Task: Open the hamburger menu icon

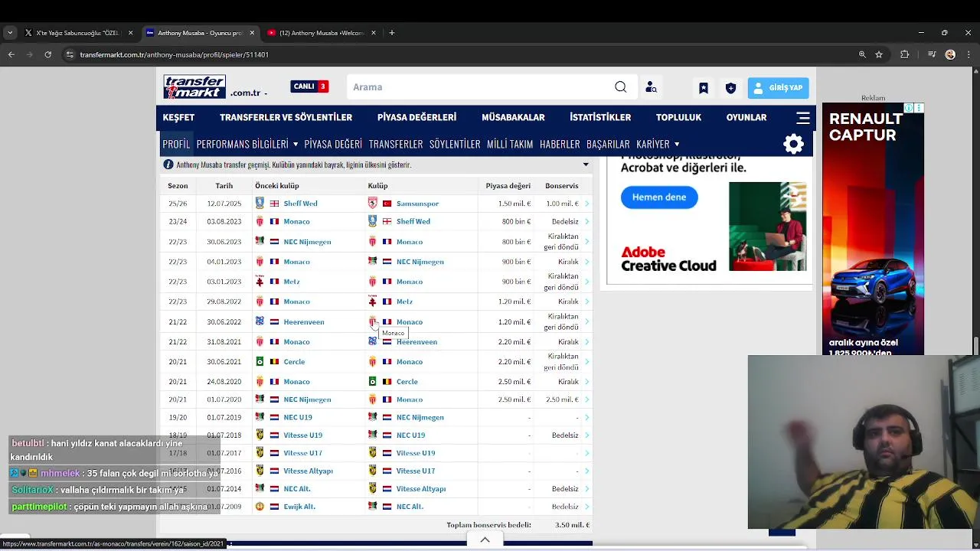Action: click(x=803, y=118)
